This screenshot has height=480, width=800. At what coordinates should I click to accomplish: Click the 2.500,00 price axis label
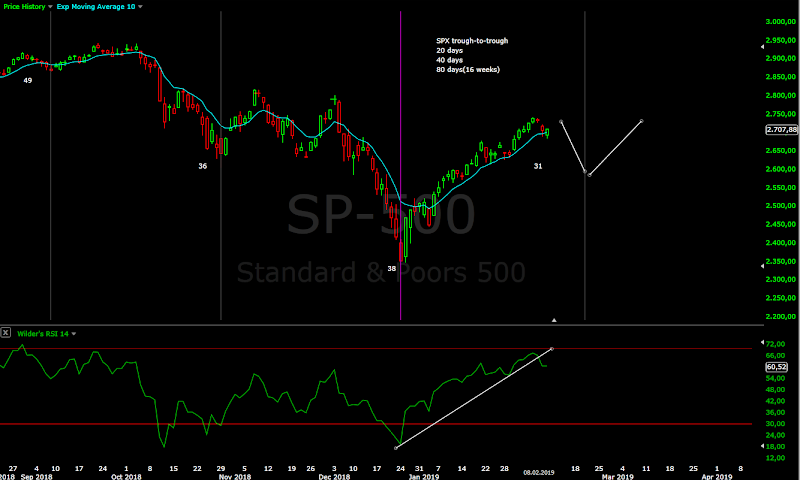pos(781,206)
